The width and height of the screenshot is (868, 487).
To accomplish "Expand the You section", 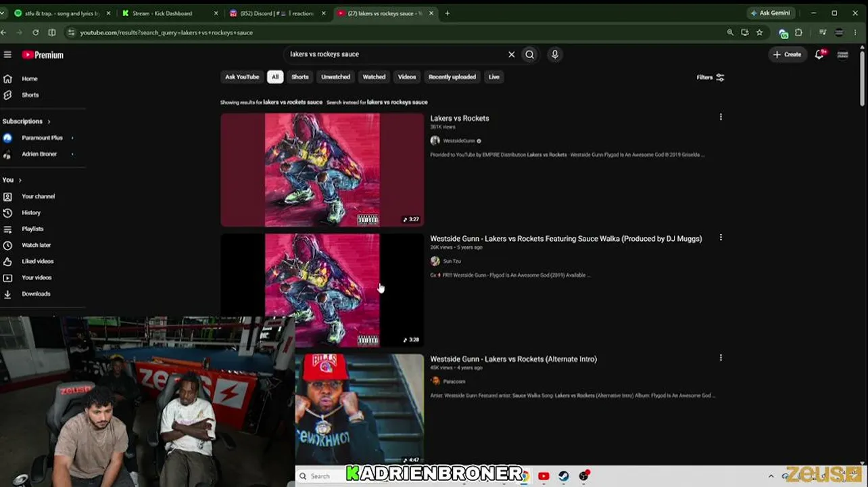I will click(x=12, y=180).
